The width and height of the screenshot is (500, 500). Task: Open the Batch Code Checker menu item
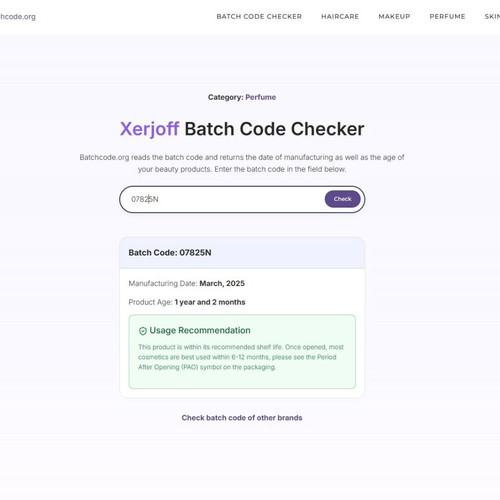(259, 16)
